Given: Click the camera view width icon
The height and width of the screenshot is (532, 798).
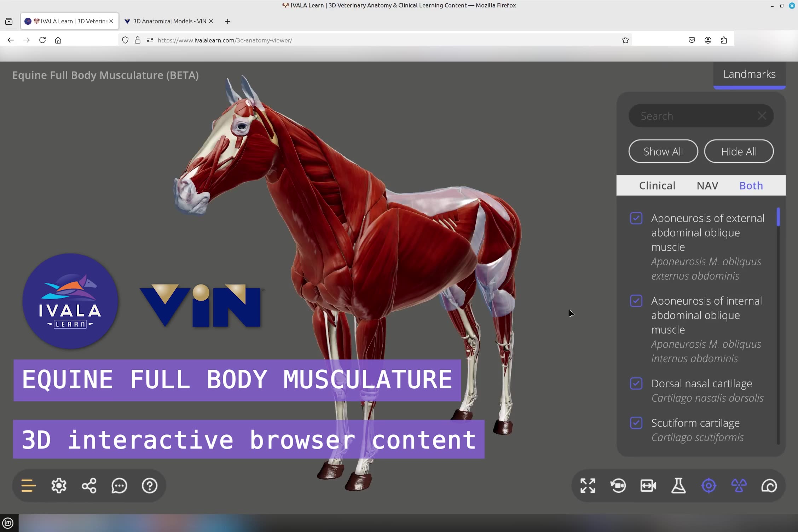Looking at the screenshot, I should pyautogui.click(x=648, y=485).
